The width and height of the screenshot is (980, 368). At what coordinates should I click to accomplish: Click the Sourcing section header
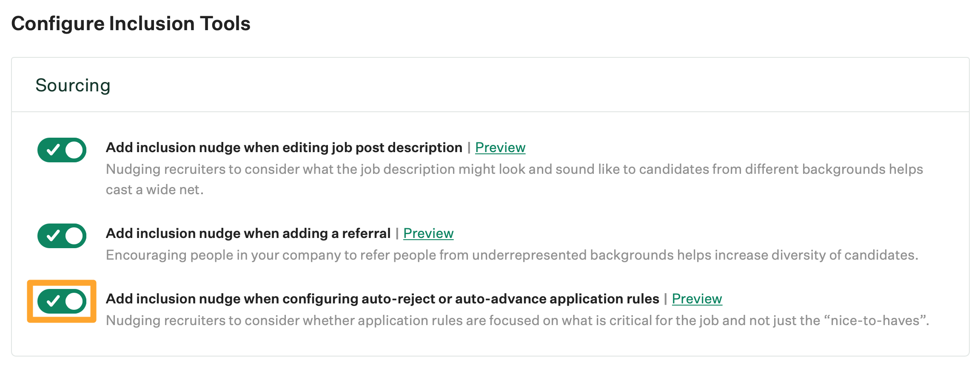[73, 85]
